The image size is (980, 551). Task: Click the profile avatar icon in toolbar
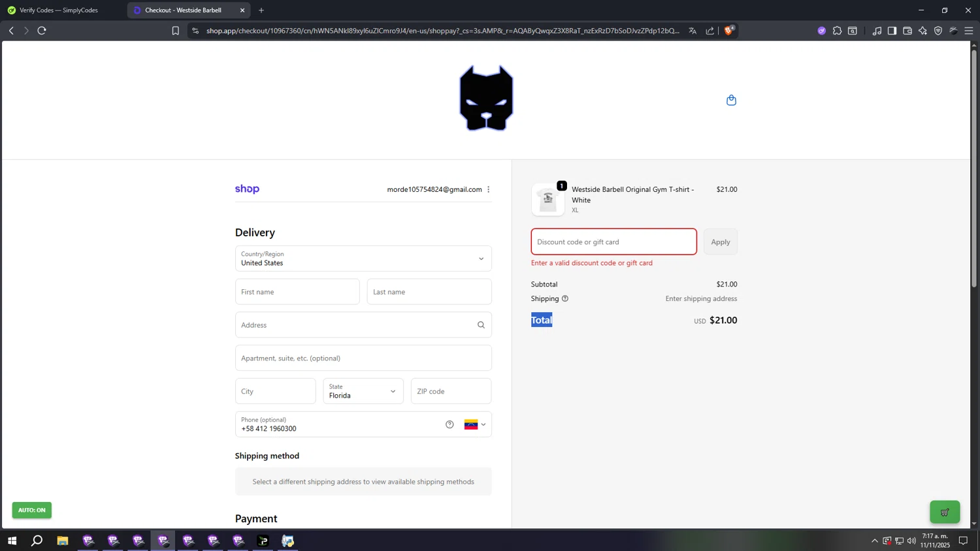point(954,31)
